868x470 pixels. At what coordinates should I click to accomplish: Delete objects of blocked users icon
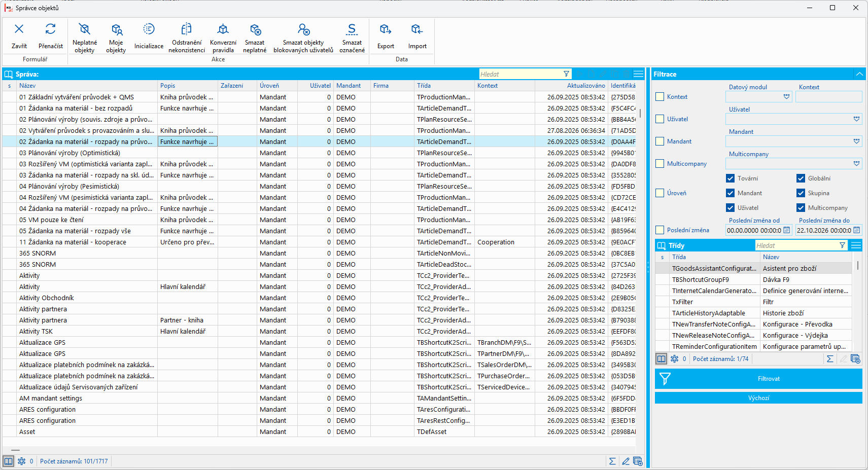click(x=303, y=29)
